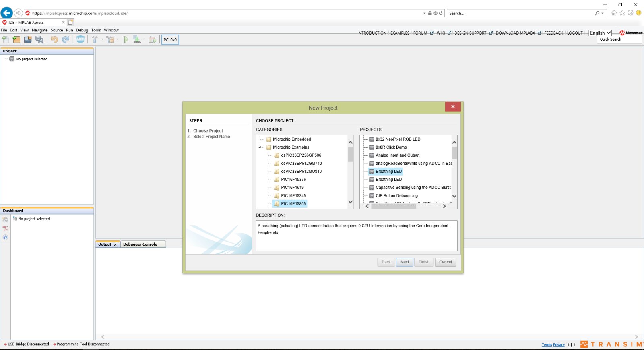The height and width of the screenshot is (350, 644).
Task: Open the Clean and Build dropdown arrow
Action: pyautogui.click(x=118, y=39)
